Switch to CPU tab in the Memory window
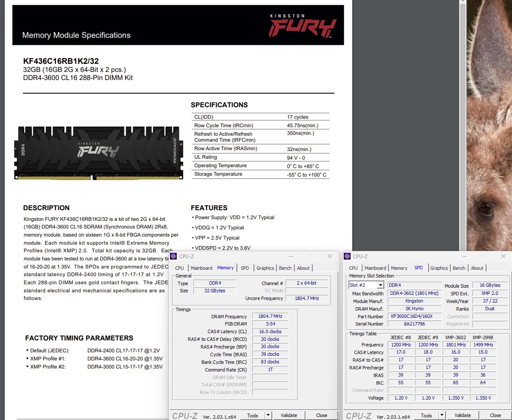This screenshot has width=512, height=420. point(180,268)
